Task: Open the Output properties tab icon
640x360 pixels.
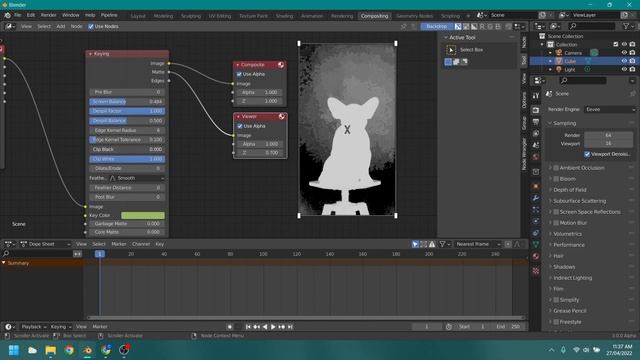Action: click(536, 122)
